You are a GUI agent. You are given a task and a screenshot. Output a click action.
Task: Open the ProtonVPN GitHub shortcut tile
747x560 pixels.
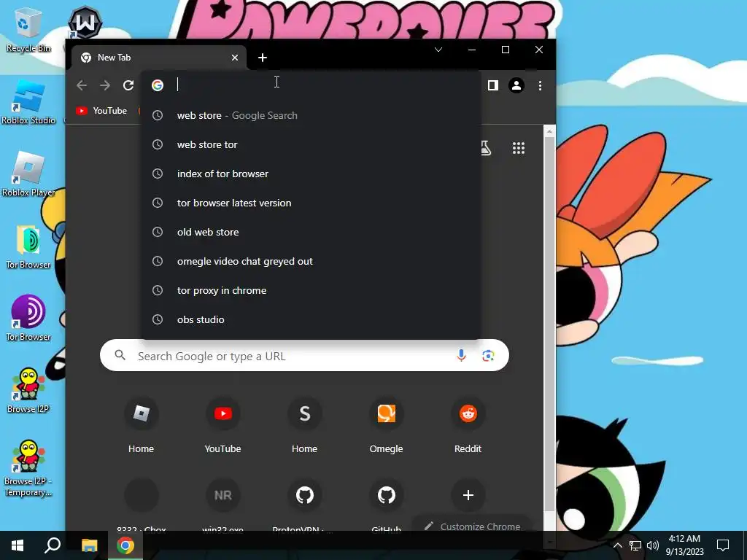[304, 505]
